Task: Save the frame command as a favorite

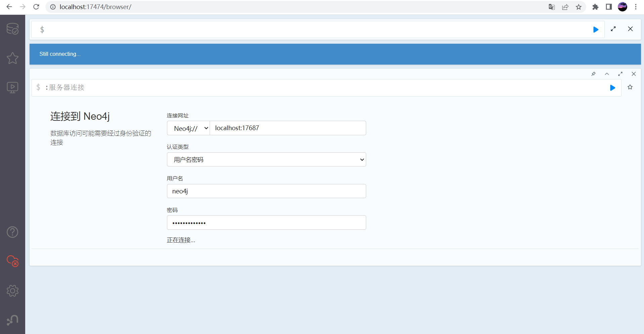Action: click(630, 87)
